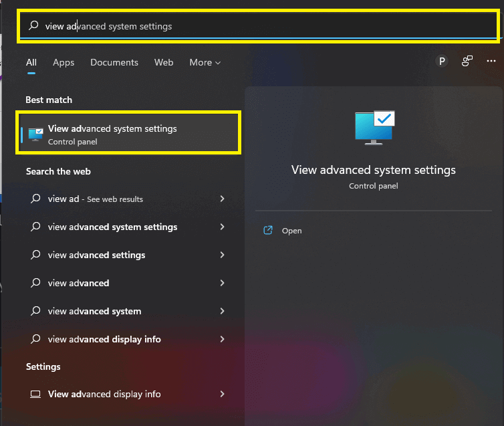Click the P user profile icon
Image resolution: width=504 pixels, height=426 pixels.
click(x=441, y=62)
